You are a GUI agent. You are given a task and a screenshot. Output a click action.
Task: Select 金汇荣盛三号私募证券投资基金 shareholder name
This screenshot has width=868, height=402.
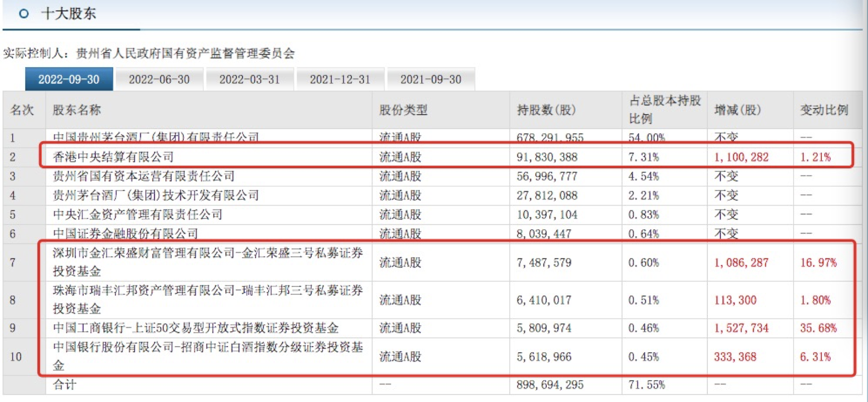click(x=208, y=262)
